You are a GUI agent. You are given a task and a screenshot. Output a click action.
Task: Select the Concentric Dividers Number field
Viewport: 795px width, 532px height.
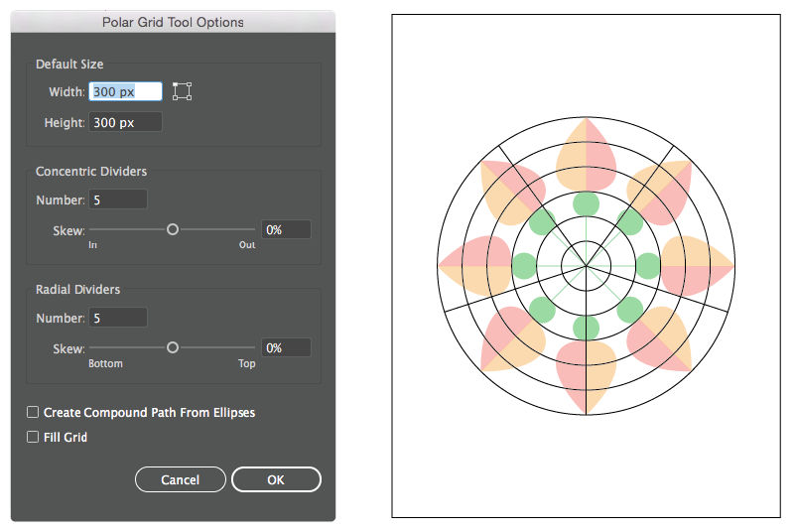[x=118, y=199]
